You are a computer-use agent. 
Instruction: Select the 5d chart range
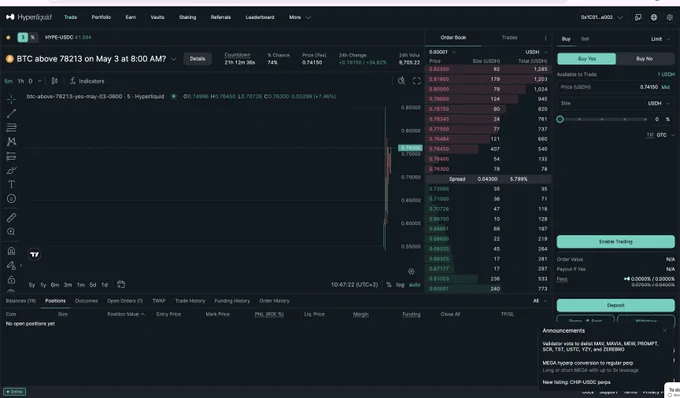point(92,285)
